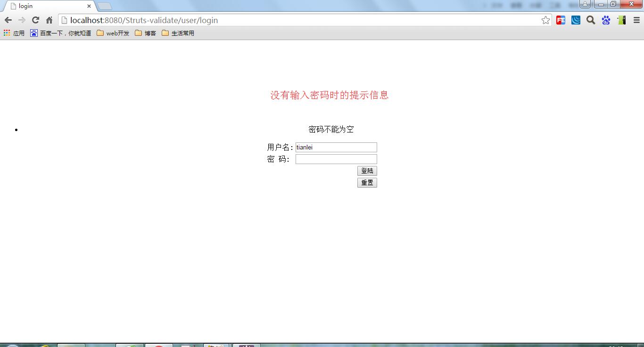Go back using the browser back arrow
Screen dimensions: 644x347
pyautogui.click(x=8, y=20)
